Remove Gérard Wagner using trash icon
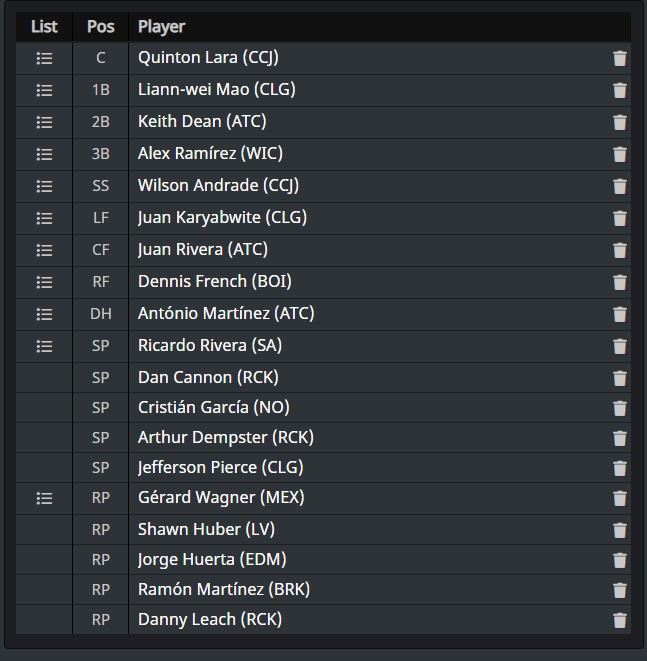The width and height of the screenshot is (647, 661). click(x=619, y=499)
